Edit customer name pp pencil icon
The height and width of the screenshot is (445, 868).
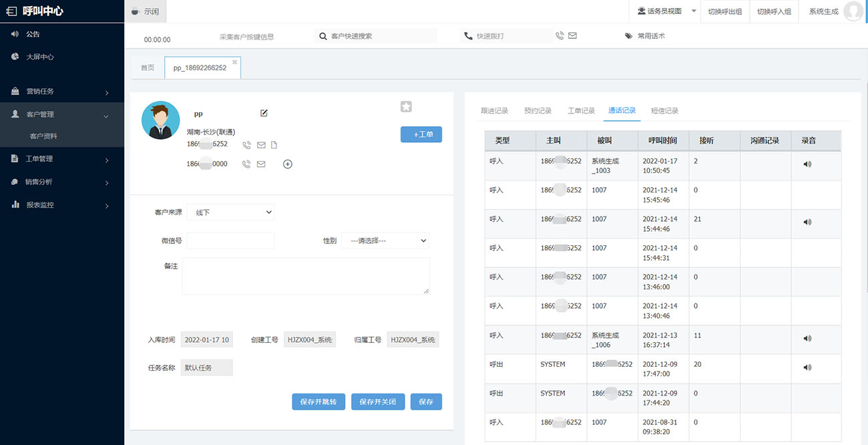pos(264,113)
